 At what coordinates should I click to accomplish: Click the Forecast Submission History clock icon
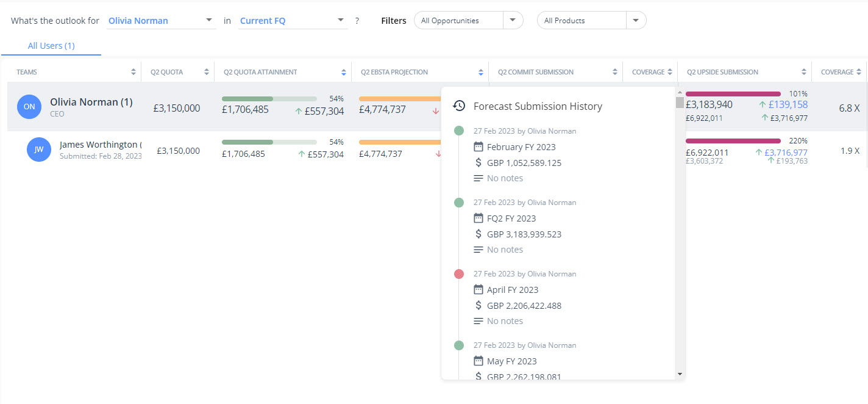[459, 106]
